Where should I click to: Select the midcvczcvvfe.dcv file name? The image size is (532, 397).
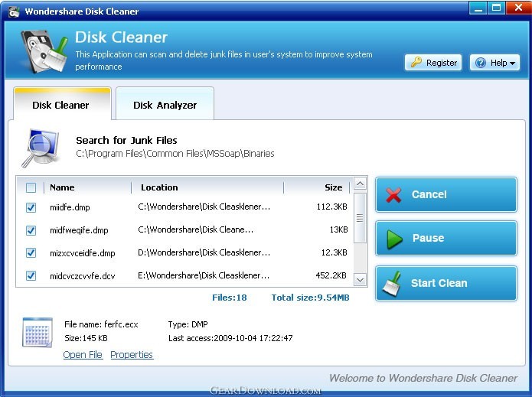pyautogui.click(x=83, y=276)
